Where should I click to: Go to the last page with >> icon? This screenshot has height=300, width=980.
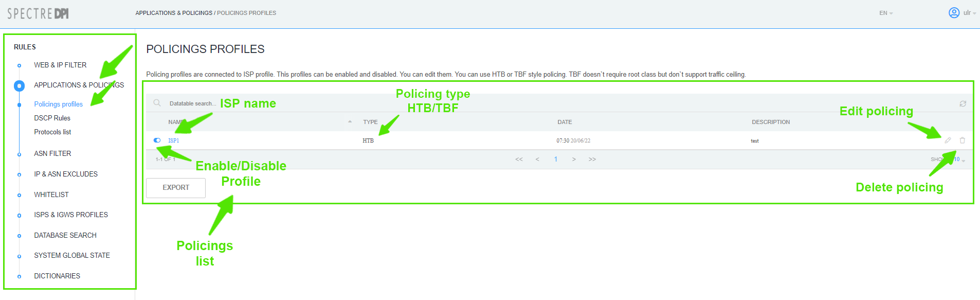click(x=592, y=160)
